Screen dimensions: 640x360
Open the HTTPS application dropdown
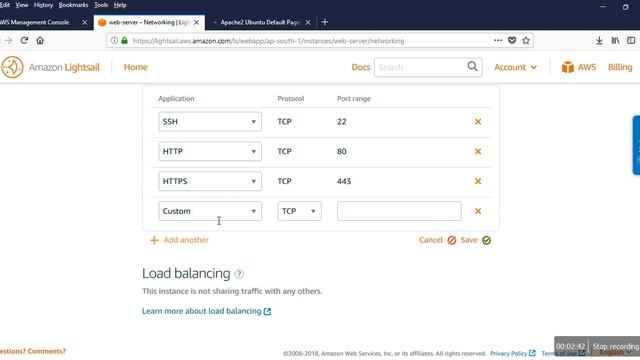(210, 181)
